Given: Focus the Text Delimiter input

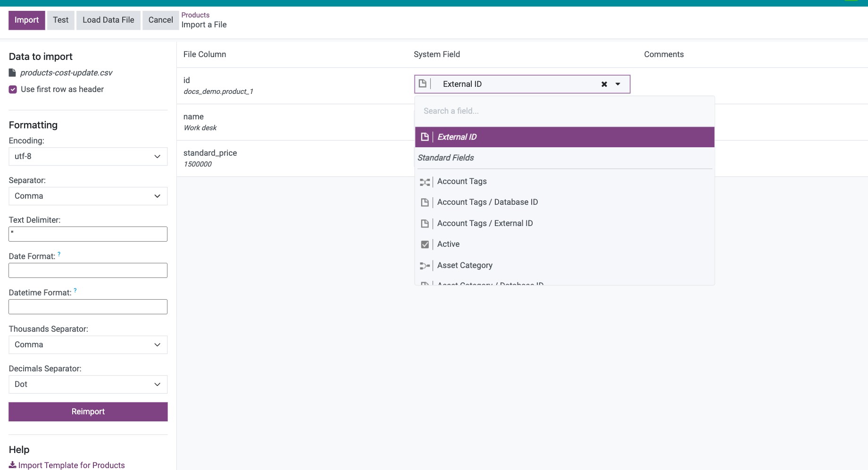Looking at the screenshot, I should click(x=88, y=234).
